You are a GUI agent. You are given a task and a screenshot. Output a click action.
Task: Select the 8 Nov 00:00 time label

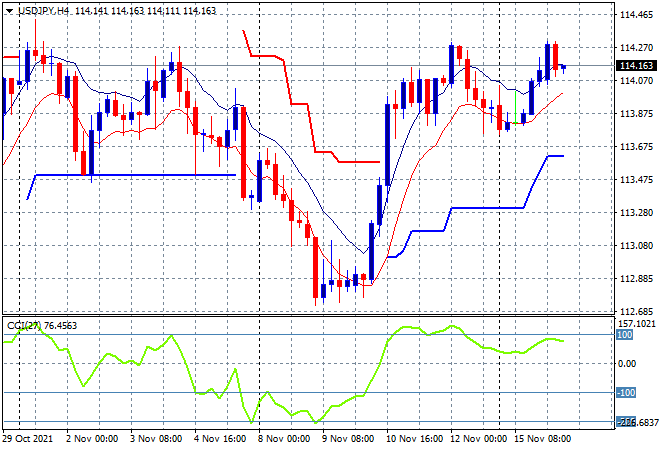coord(284,439)
